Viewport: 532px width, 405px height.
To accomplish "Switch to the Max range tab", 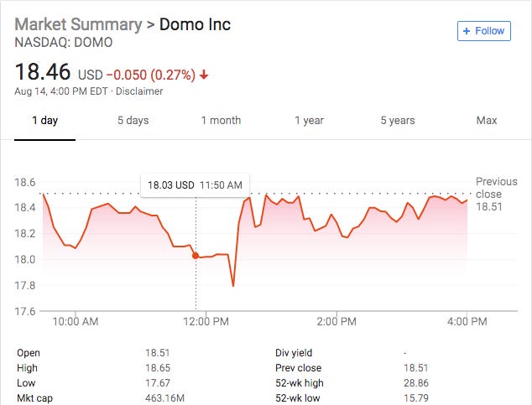I will [x=487, y=121].
